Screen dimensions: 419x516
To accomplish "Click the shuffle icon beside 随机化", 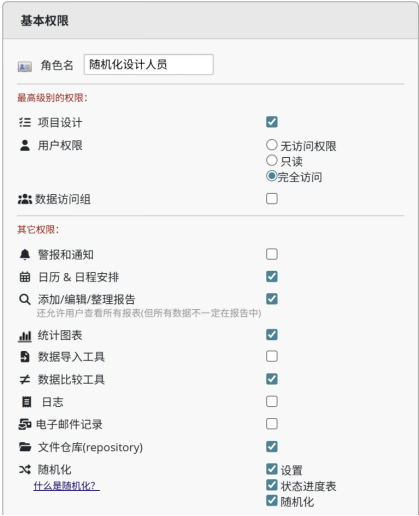I will [x=25, y=469].
